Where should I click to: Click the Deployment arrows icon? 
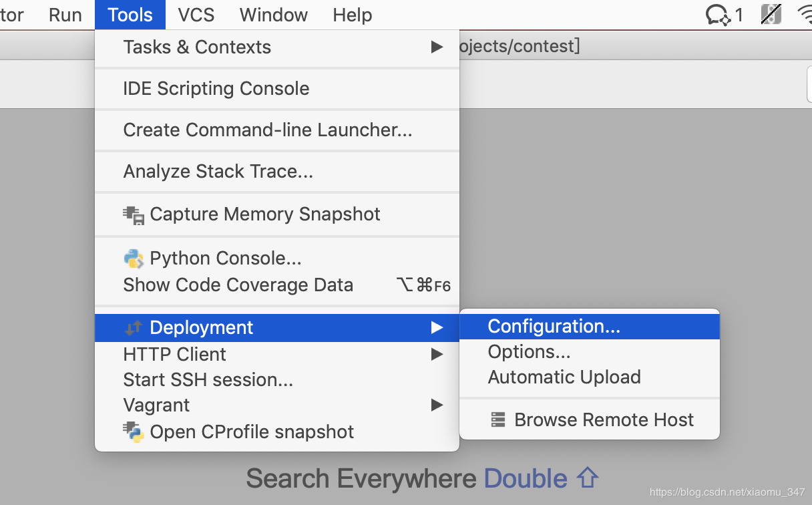134,327
